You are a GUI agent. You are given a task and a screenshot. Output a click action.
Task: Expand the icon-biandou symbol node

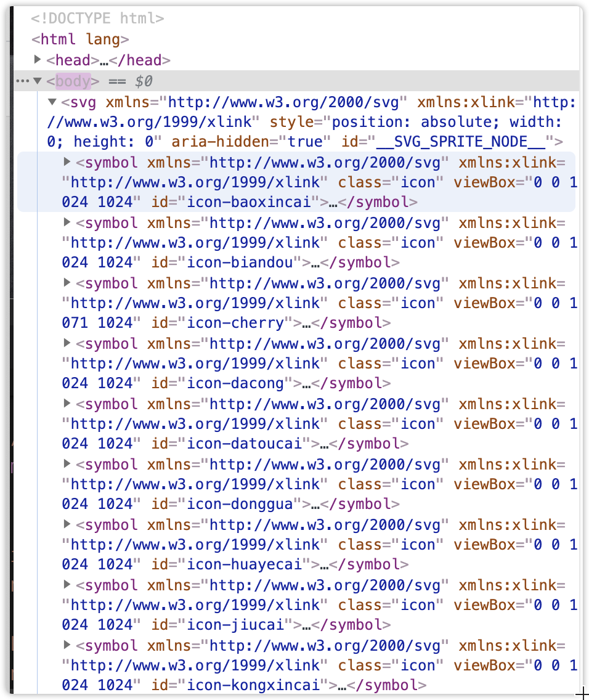pyautogui.click(x=66, y=223)
